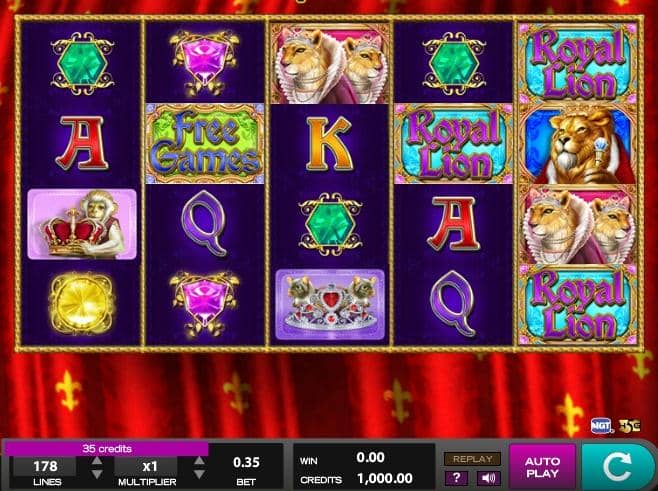Click the 35 credits purple bar
The height and width of the screenshot is (491, 658).
107,449
